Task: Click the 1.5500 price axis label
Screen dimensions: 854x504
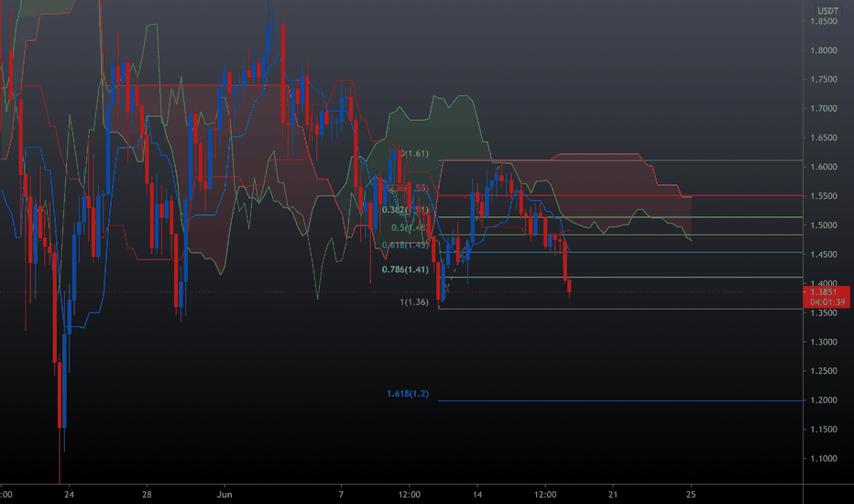Action: click(824, 196)
